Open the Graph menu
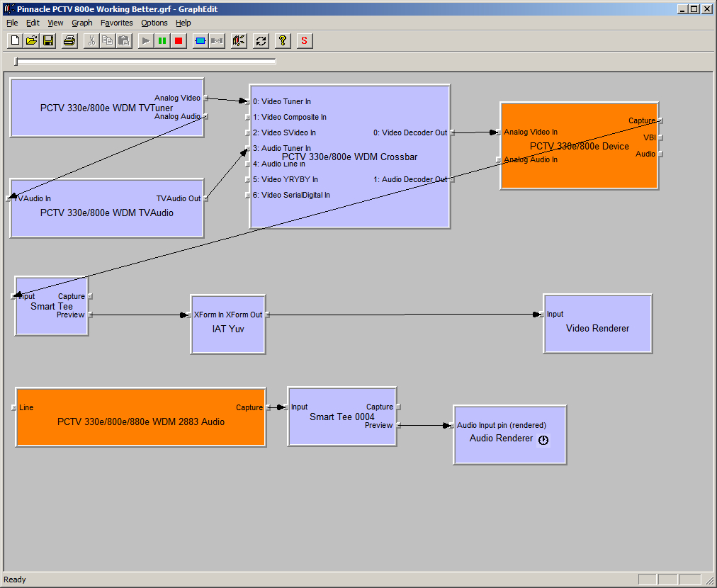 (x=82, y=23)
